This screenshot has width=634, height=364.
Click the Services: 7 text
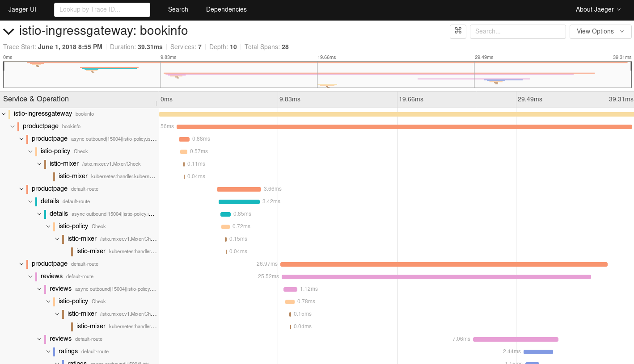point(186,47)
